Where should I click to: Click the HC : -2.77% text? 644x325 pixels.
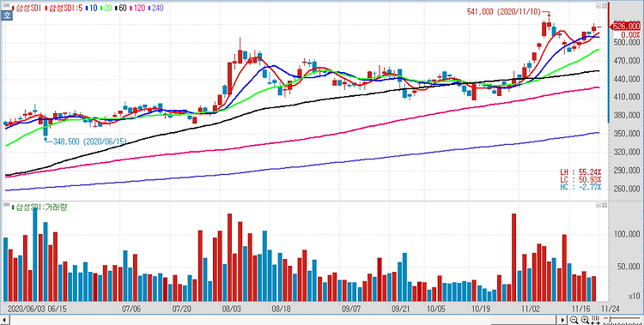coord(580,187)
